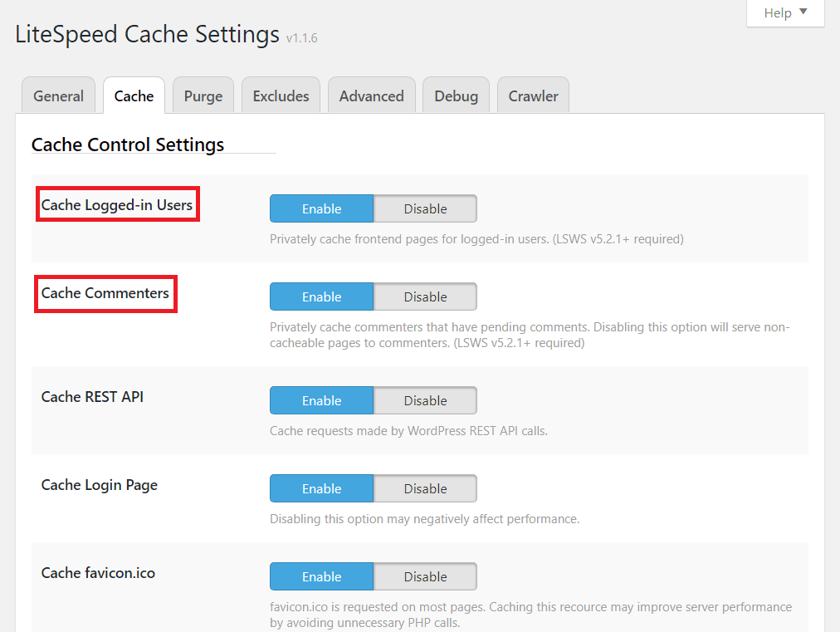Click the Cache Logged-in Users label
Viewport: 840px width, 632px height.
pyautogui.click(x=117, y=205)
